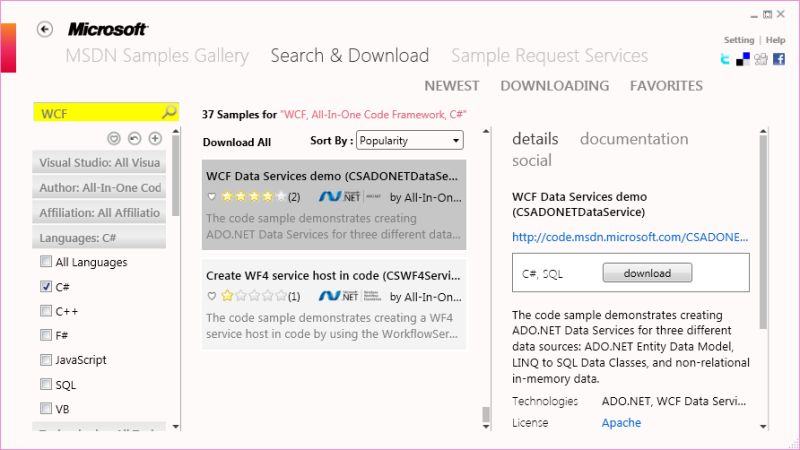This screenshot has width=800, height=450.
Task: Share via the Twitter icon
Action: click(725, 59)
